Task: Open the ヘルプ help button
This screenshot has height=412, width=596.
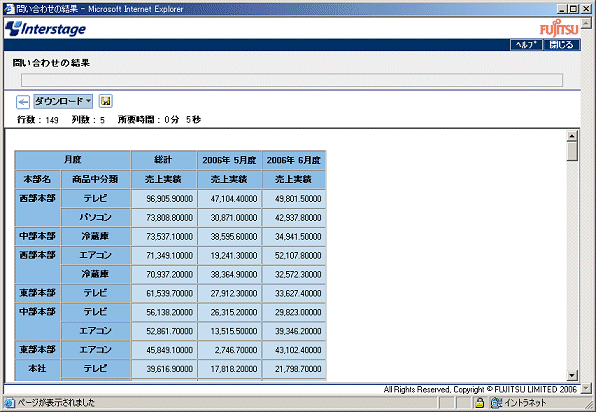Action: 526,45
